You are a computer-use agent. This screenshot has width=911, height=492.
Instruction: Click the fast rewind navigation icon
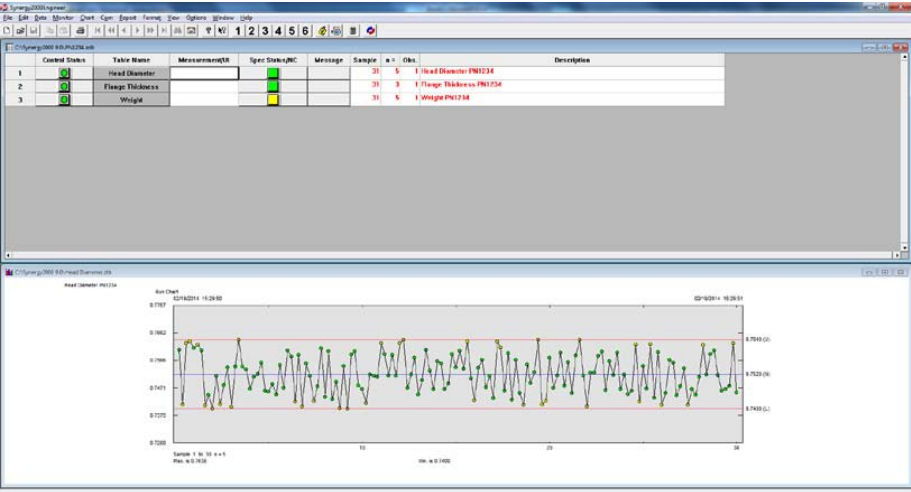[111, 30]
